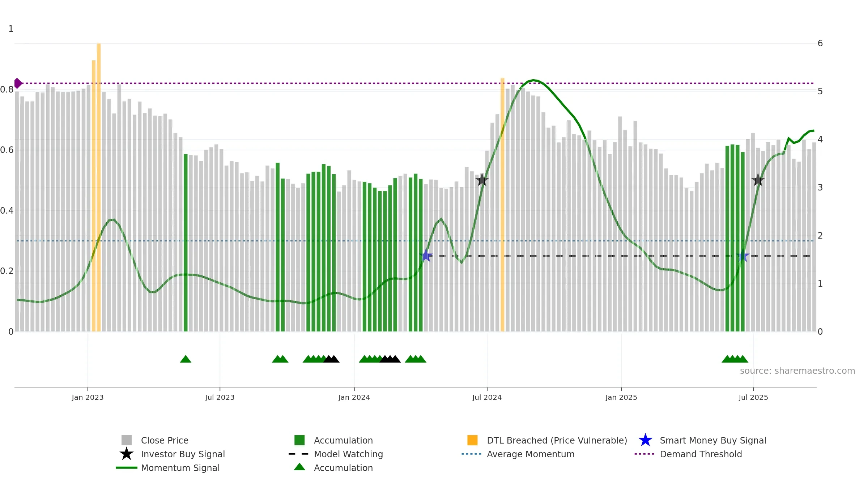Click the tall orange DTL Breached bar near Jan 2023
Screen dimensions: 868x488
tap(98, 187)
